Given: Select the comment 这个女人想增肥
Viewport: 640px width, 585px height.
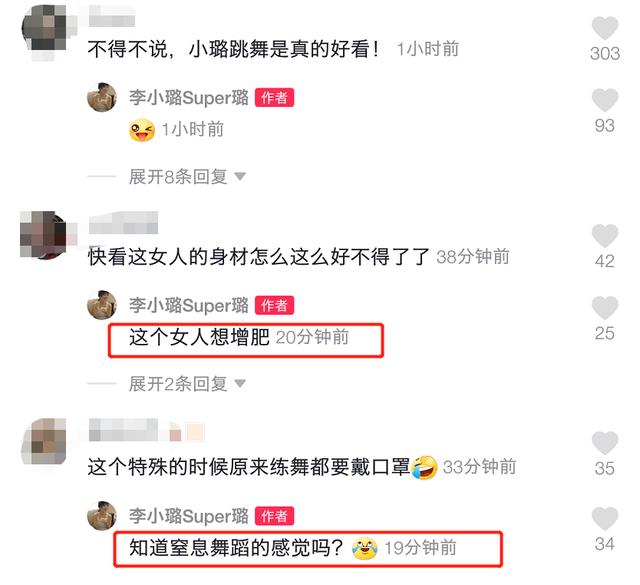Looking at the screenshot, I should 199,338.
